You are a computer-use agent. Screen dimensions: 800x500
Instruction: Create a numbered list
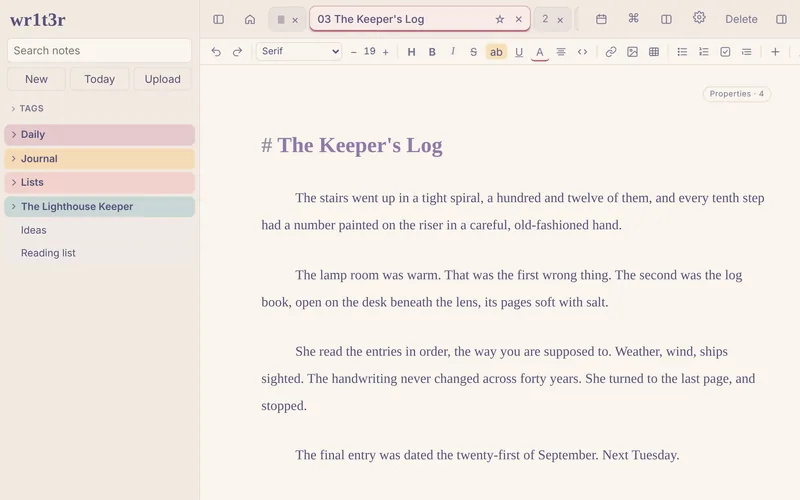704,52
